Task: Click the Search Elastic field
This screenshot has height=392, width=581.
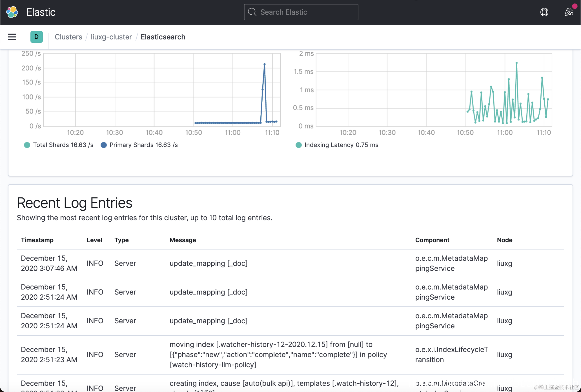Action: point(301,12)
